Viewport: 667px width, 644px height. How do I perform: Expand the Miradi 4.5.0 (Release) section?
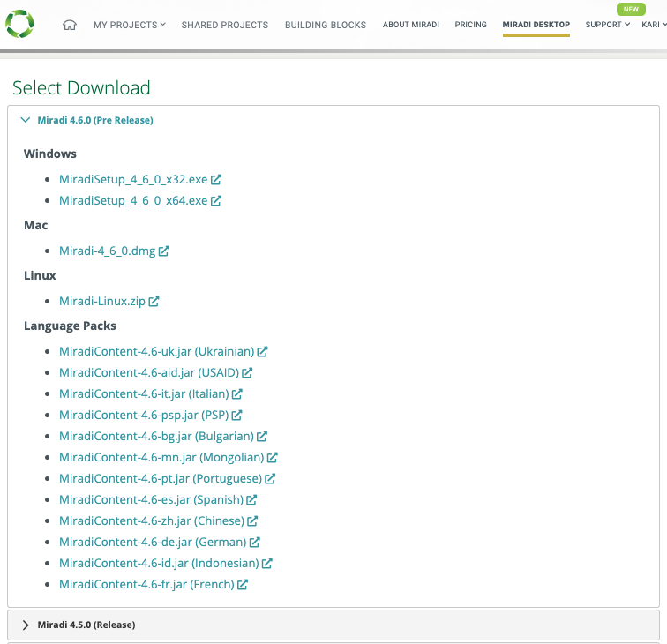click(26, 625)
